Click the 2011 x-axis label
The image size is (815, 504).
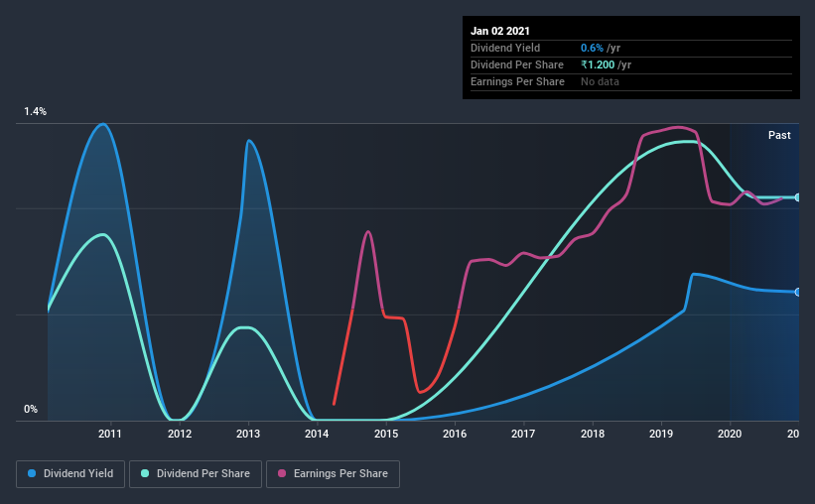109,434
